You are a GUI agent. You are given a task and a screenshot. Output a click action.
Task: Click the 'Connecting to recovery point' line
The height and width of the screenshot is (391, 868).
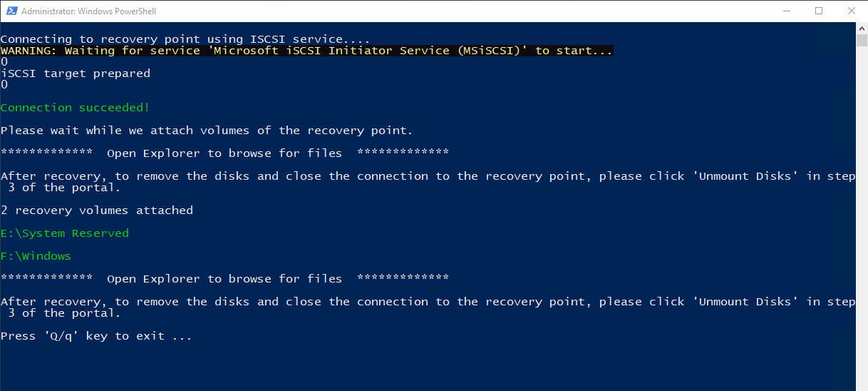pos(185,39)
